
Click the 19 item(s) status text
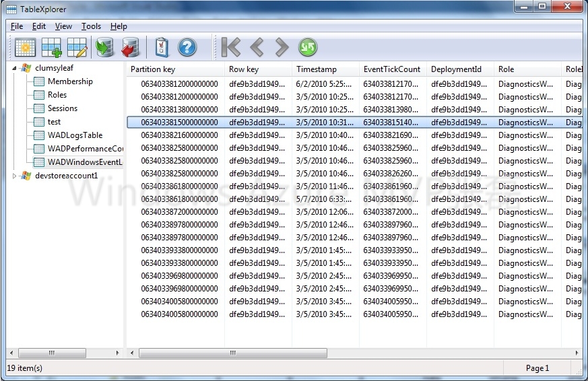(25, 368)
